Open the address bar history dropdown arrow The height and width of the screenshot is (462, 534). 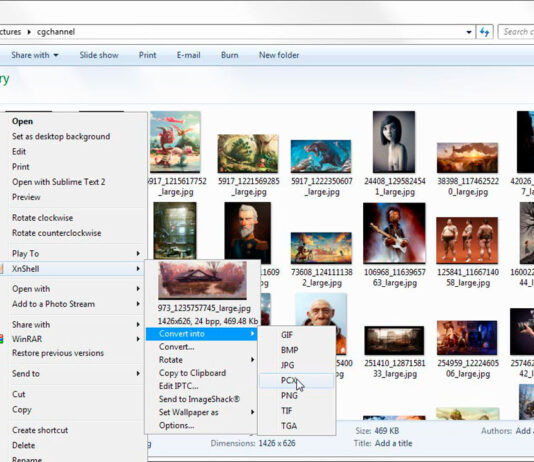(x=469, y=32)
